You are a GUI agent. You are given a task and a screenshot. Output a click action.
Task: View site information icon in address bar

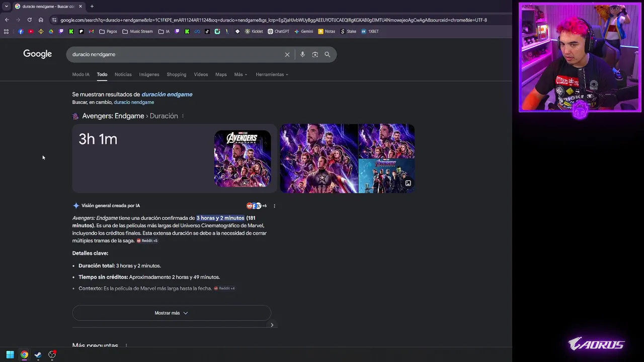(x=54, y=20)
